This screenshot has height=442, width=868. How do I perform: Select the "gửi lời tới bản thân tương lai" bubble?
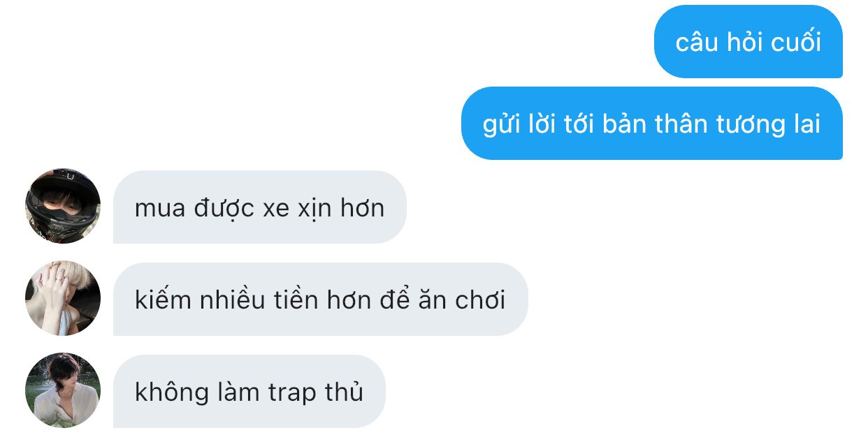(x=651, y=124)
